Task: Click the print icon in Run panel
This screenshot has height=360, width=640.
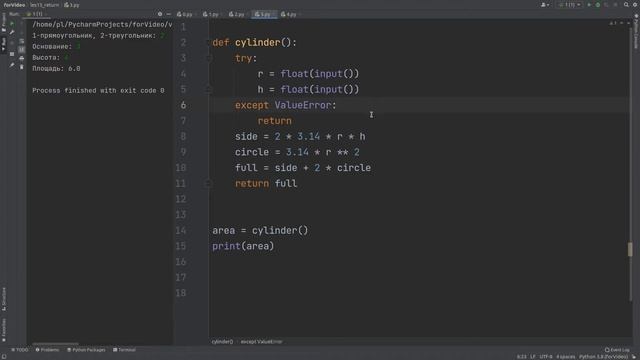Action: coord(22,58)
